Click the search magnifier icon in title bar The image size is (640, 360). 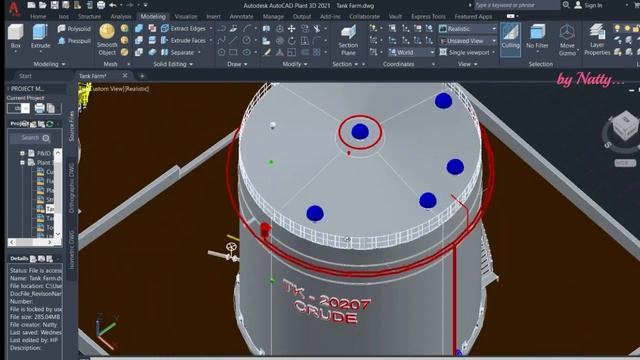pyautogui.click(x=566, y=5)
